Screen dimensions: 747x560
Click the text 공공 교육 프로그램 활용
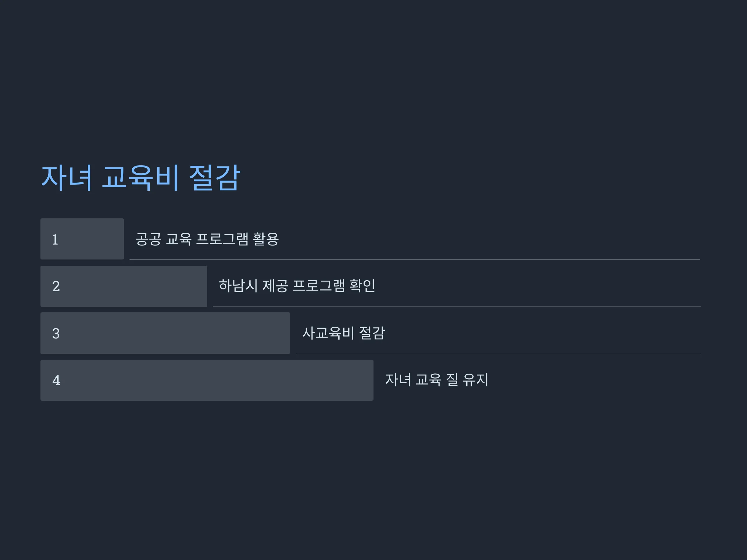(207, 239)
